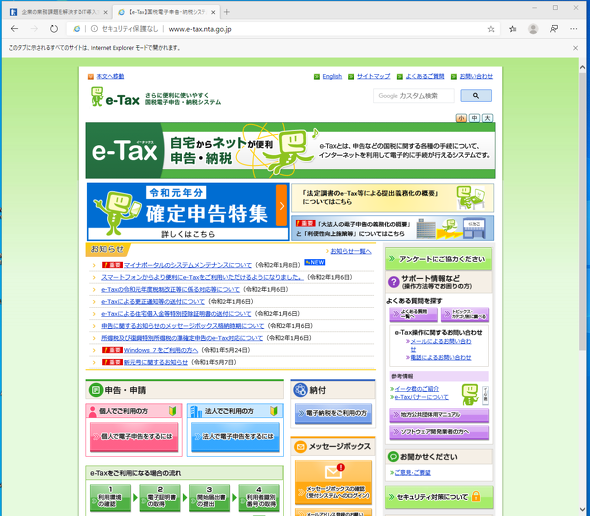Click the security info icon in address bar
This screenshot has width=590, height=516.
94,29
